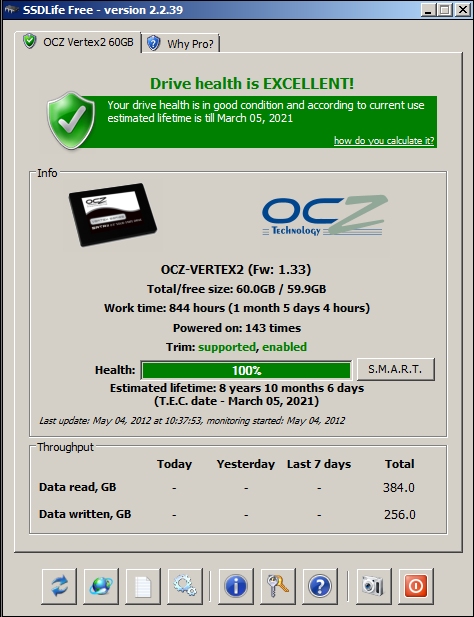Click the 'Powered on: 143 times' text
This screenshot has width=474, height=617.
[237, 328]
